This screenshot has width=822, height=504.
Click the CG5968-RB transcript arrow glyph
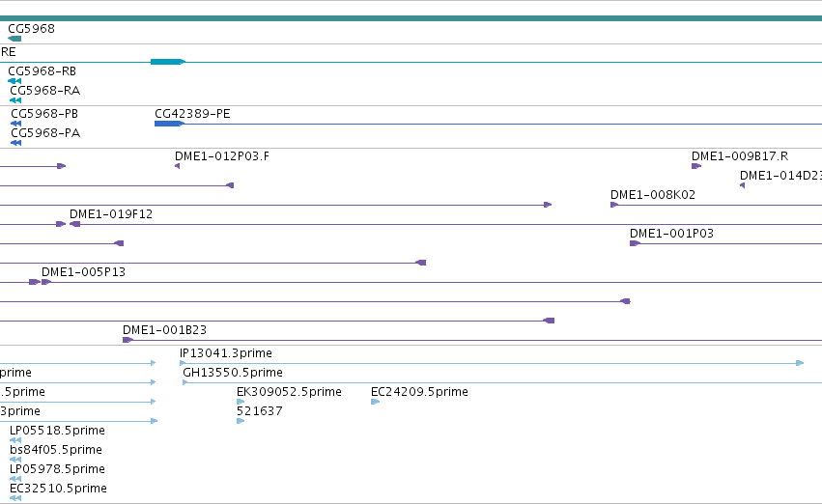click(x=14, y=81)
